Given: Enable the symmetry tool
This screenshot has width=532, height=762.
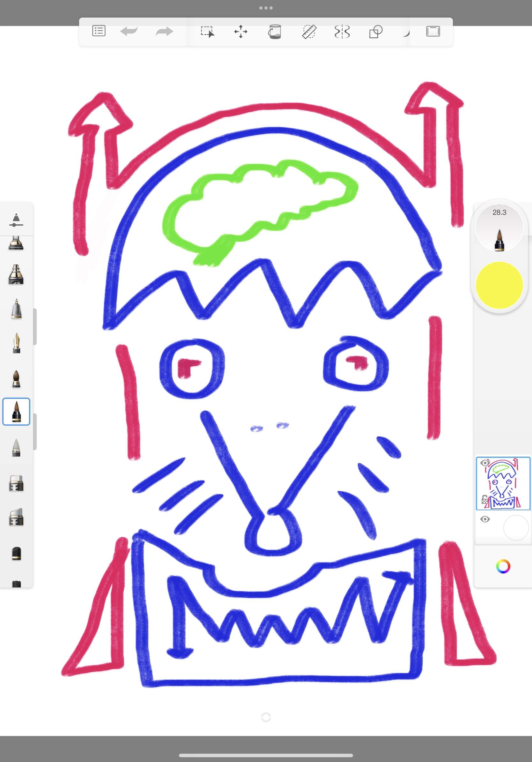Looking at the screenshot, I should click(342, 32).
